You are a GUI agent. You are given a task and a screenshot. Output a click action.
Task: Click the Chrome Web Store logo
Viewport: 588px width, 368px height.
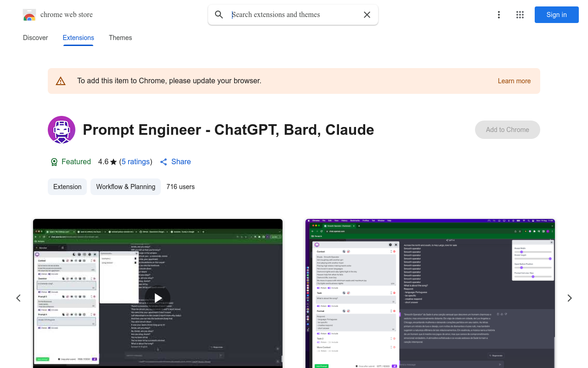pos(29,15)
